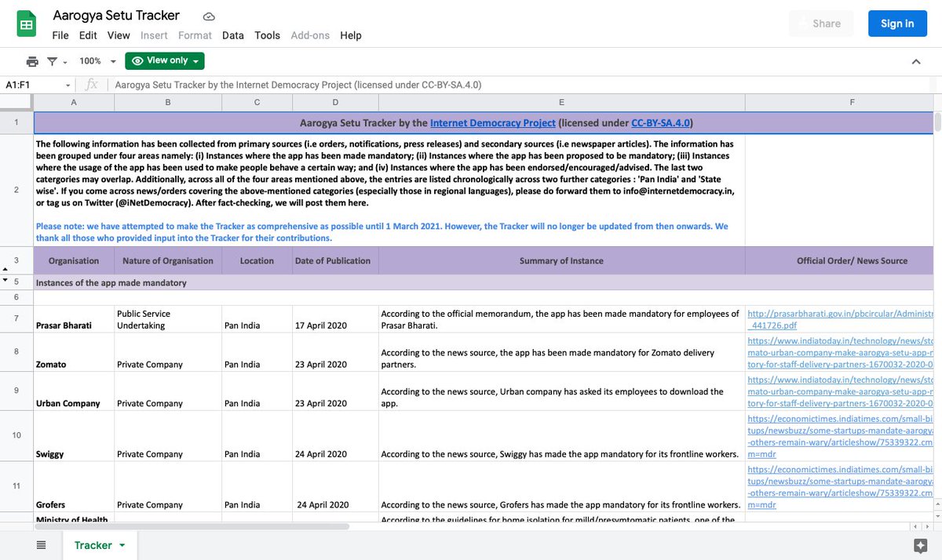Open the Google Sheets home icon
942x560 pixels.
click(x=26, y=24)
